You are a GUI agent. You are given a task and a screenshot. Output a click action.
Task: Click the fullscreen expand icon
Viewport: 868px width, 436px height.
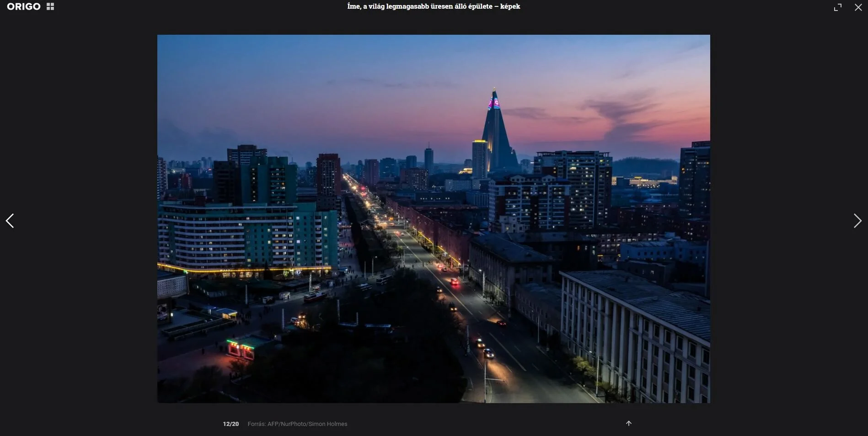pos(837,7)
